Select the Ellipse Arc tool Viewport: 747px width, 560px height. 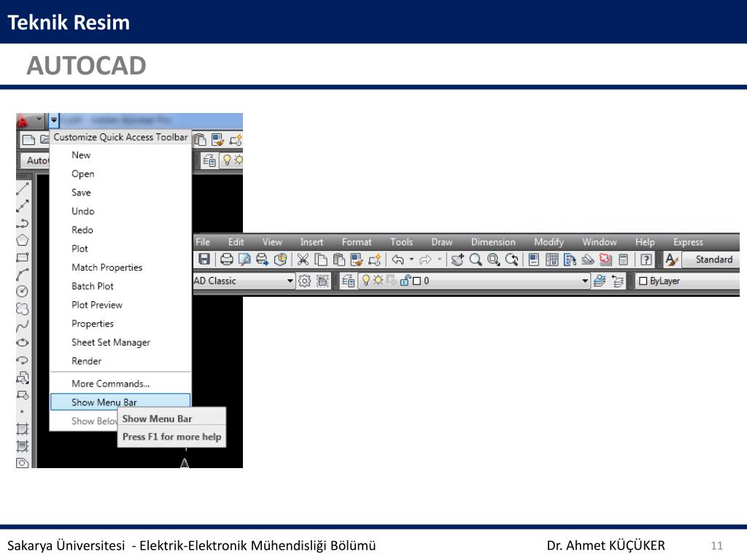(x=23, y=360)
